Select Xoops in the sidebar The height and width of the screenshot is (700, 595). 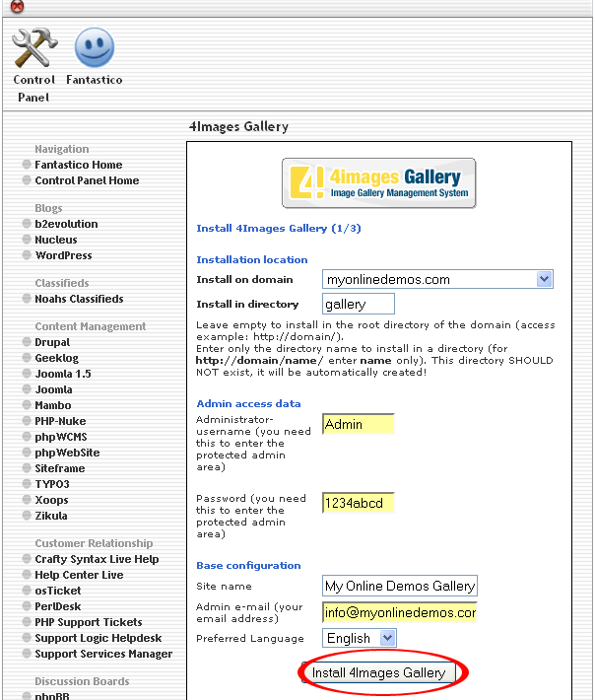(x=52, y=500)
